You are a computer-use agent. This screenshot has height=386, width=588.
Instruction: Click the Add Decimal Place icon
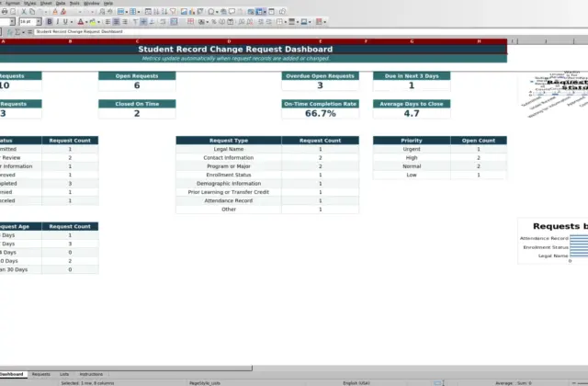[241, 22]
